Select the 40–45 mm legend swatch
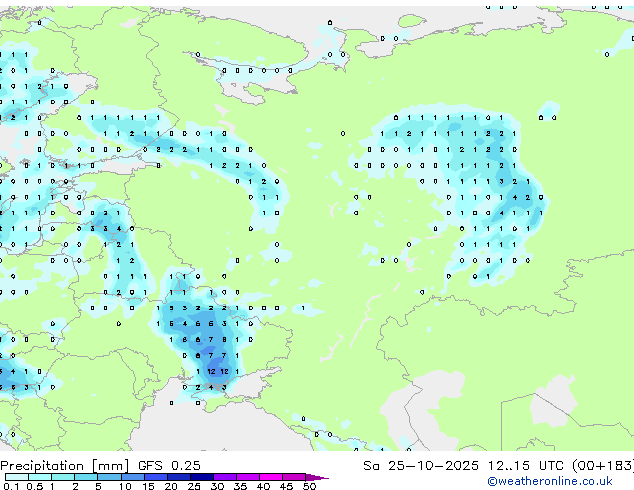 click(x=271, y=477)
